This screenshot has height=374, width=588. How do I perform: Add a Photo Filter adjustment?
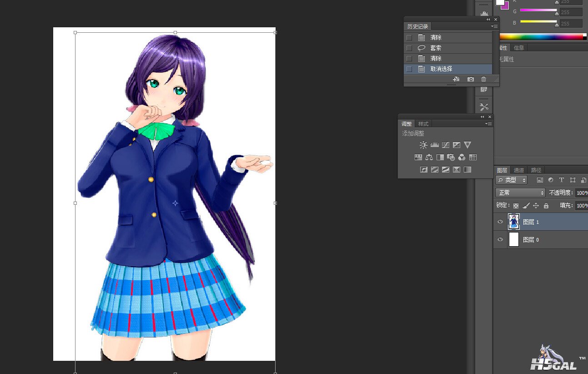click(451, 157)
